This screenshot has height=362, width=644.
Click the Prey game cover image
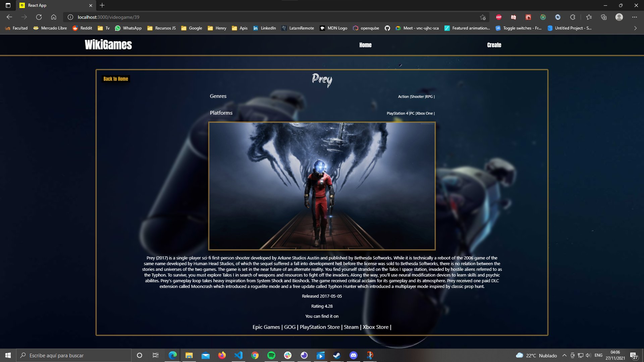[x=322, y=186]
